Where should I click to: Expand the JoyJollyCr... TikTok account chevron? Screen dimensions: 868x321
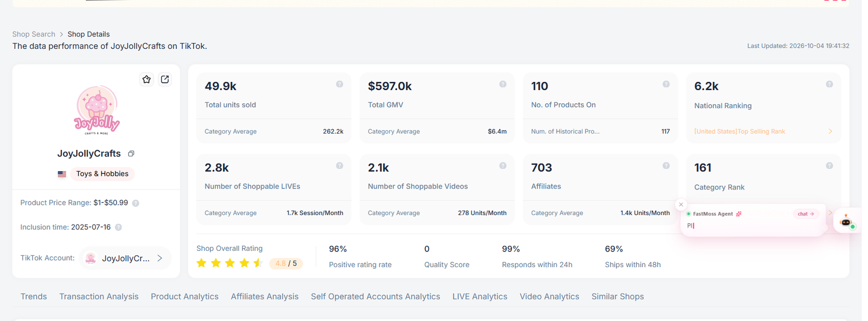coord(159,259)
